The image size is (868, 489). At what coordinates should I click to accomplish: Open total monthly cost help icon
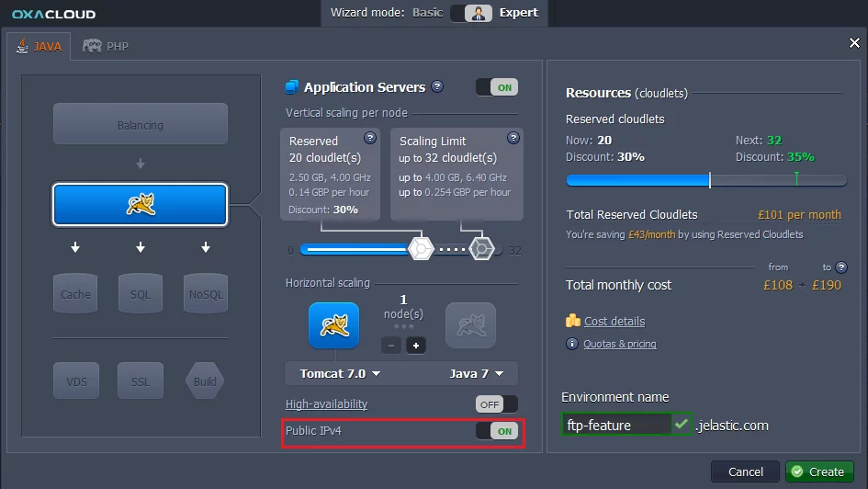click(x=841, y=267)
